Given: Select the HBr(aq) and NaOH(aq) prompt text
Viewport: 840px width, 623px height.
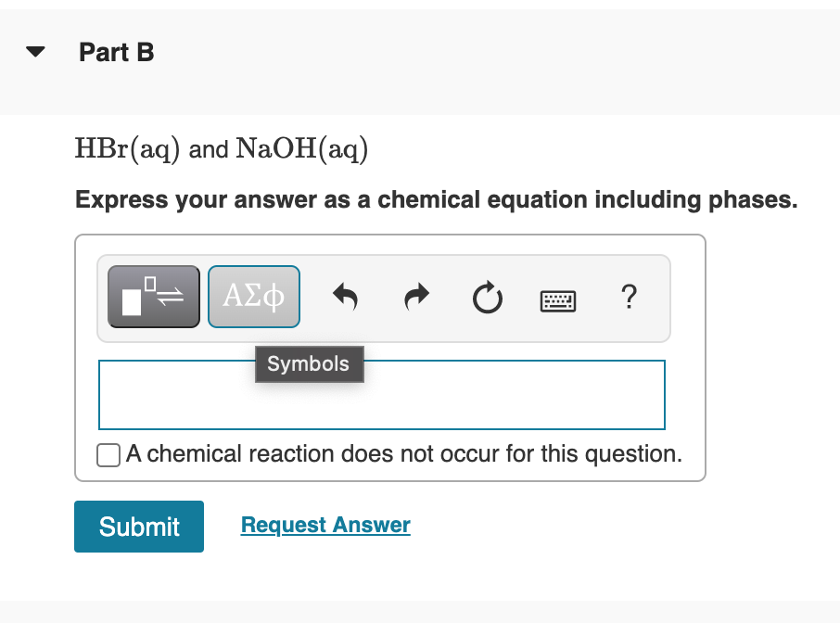Looking at the screenshot, I should click(x=222, y=149).
